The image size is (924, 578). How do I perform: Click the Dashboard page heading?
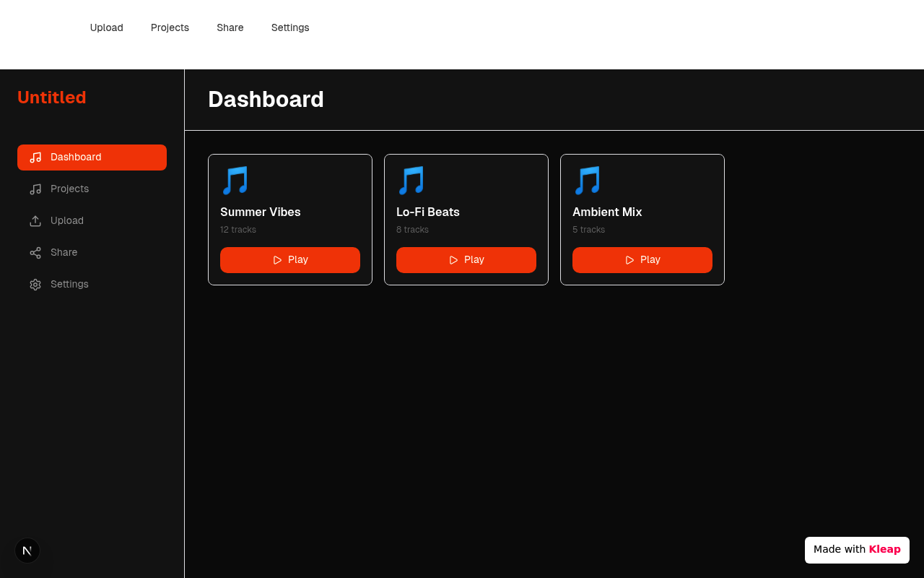coord(266,100)
